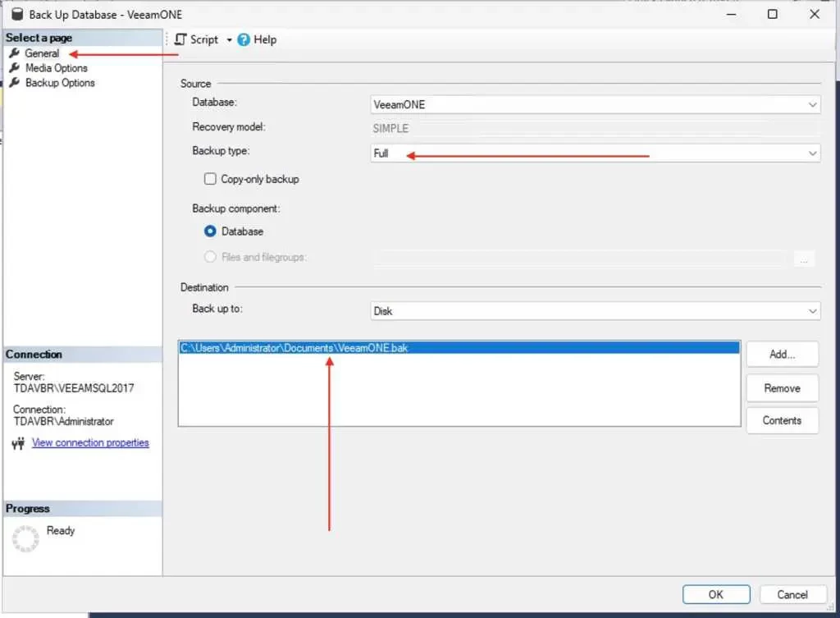The width and height of the screenshot is (840, 618).
Task: Click the Add... button
Action: click(x=782, y=355)
